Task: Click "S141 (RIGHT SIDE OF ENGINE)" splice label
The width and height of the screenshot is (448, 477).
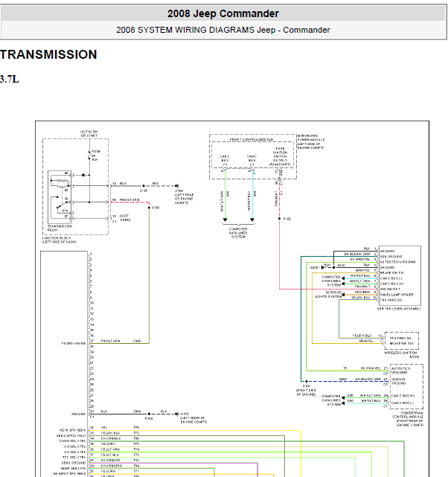Action: (x=307, y=390)
